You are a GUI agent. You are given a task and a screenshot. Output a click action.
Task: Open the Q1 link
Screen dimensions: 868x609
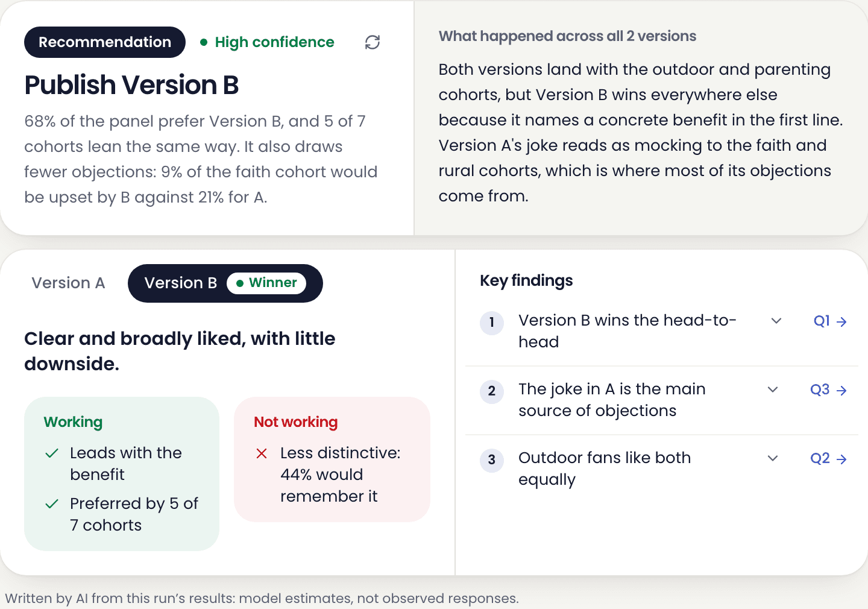click(830, 321)
